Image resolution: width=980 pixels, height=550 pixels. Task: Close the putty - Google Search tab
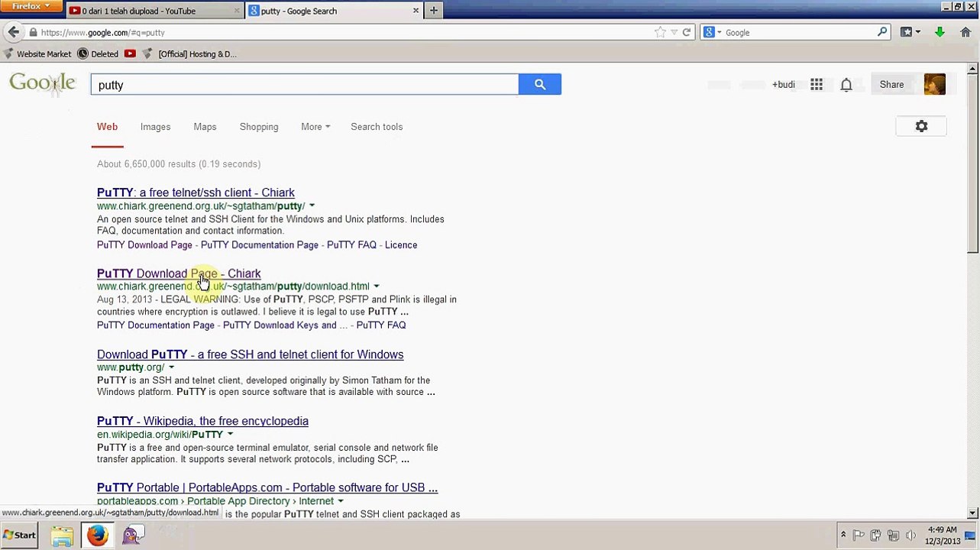coord(416,11)
